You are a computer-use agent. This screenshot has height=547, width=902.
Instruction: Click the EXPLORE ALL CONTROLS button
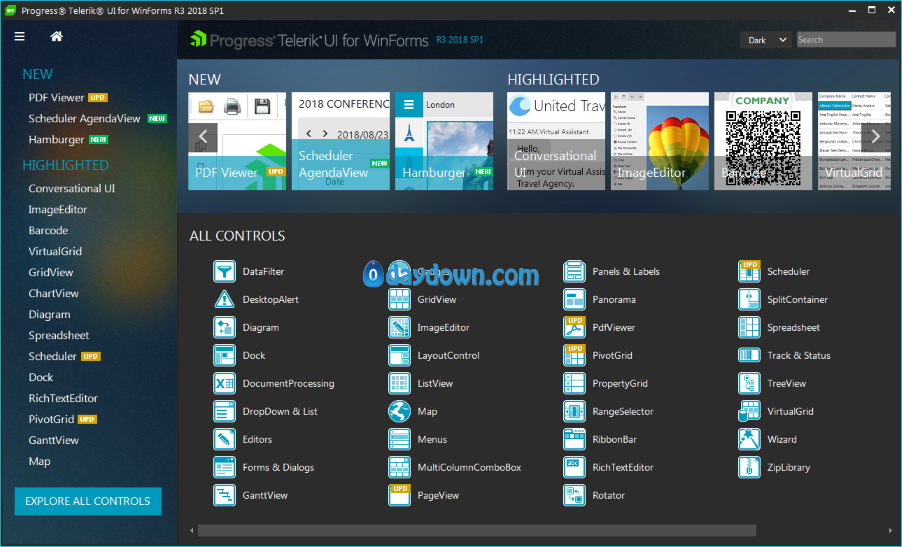(88, 501)
